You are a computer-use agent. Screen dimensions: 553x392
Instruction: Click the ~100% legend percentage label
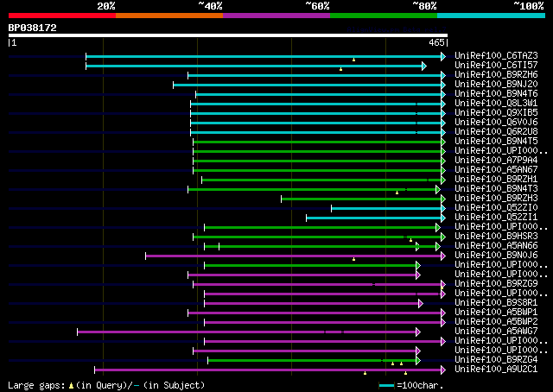(x=529, y=6)
